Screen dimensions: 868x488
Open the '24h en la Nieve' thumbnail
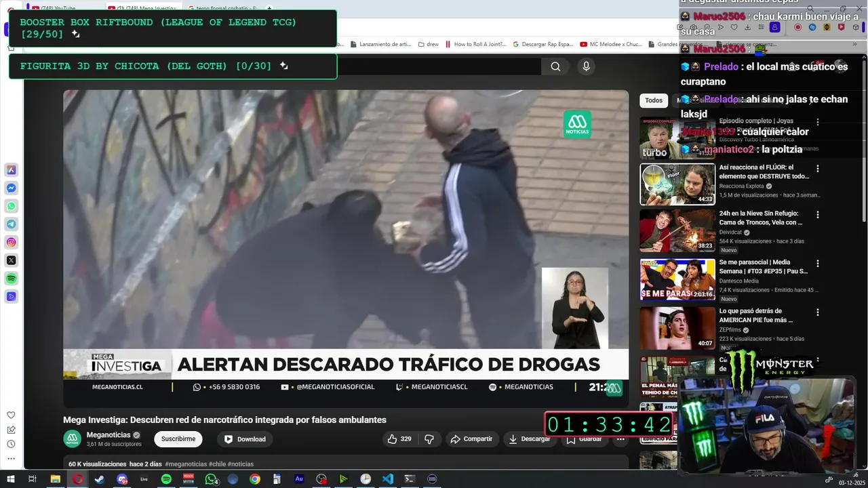pyautogui.click(x=677, y=230)
